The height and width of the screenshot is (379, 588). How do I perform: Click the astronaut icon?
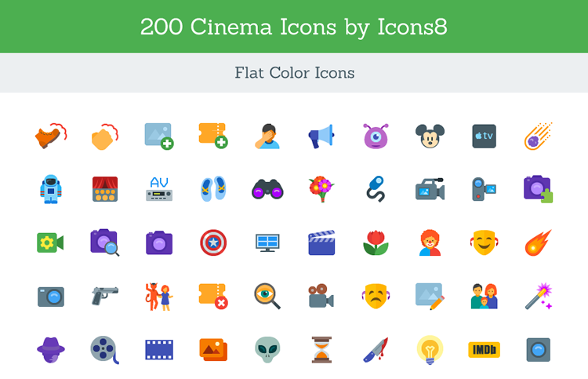51,189
